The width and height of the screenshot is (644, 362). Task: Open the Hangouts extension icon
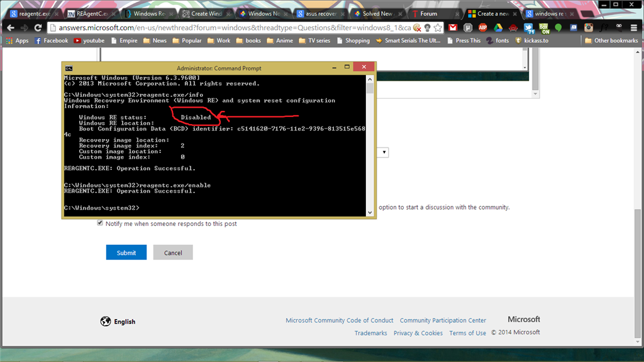point(558,28)
